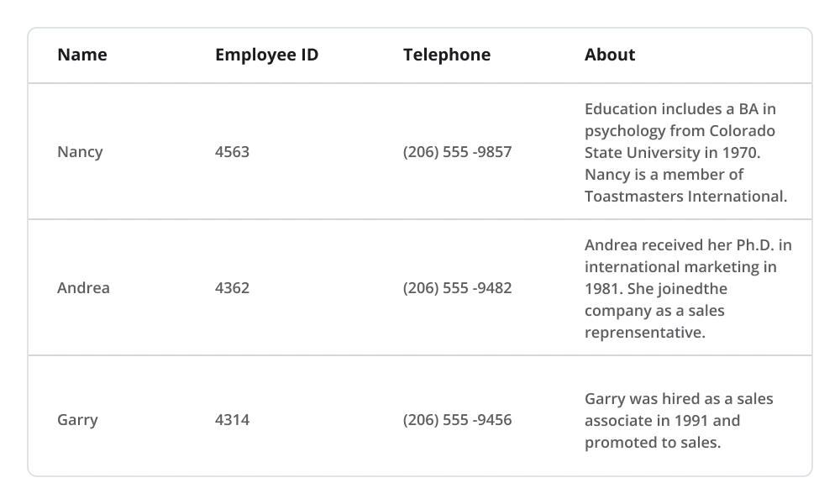Click employee ID 4362
This screenshot has height=504, width=840.
click(x=232, y=288)
